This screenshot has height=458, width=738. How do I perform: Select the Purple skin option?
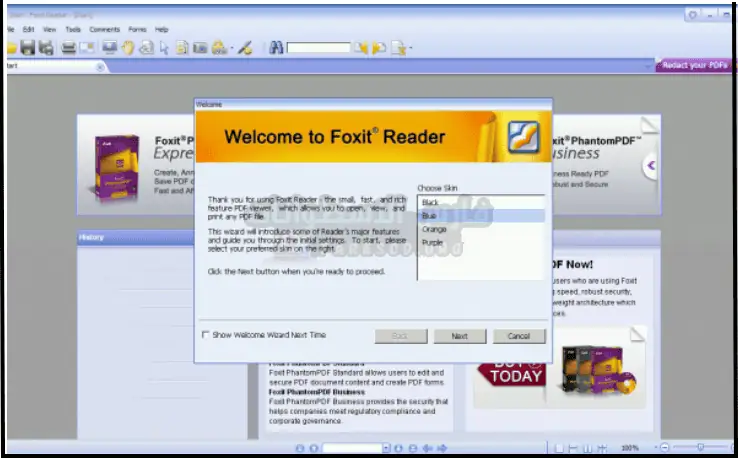433,242
